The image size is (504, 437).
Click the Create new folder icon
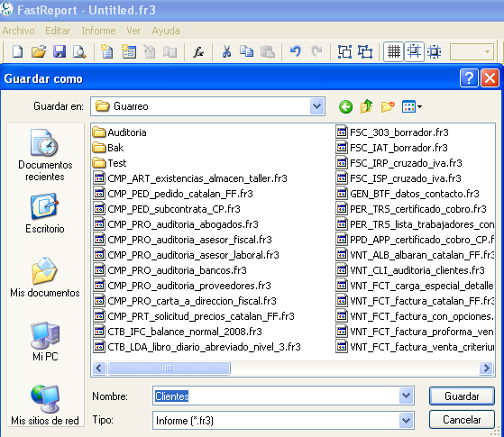click(388, 106)
